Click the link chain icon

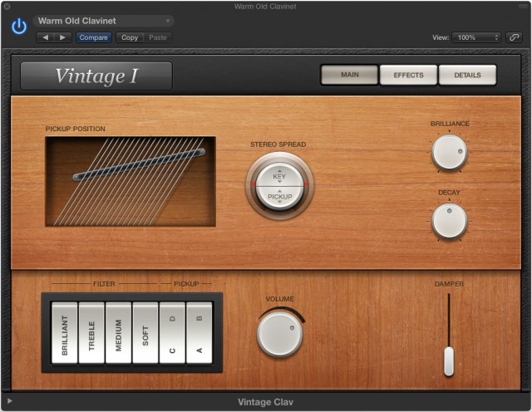[x=515, y=37]
